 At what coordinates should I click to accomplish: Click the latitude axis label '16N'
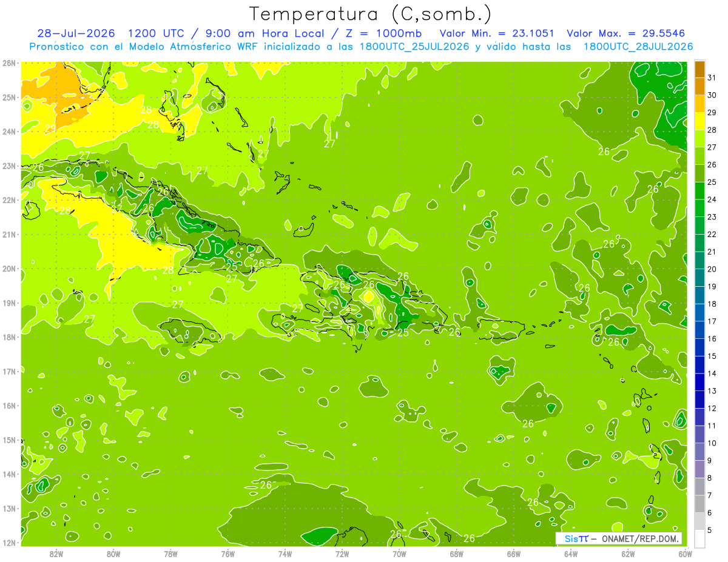tap(9, 406)
